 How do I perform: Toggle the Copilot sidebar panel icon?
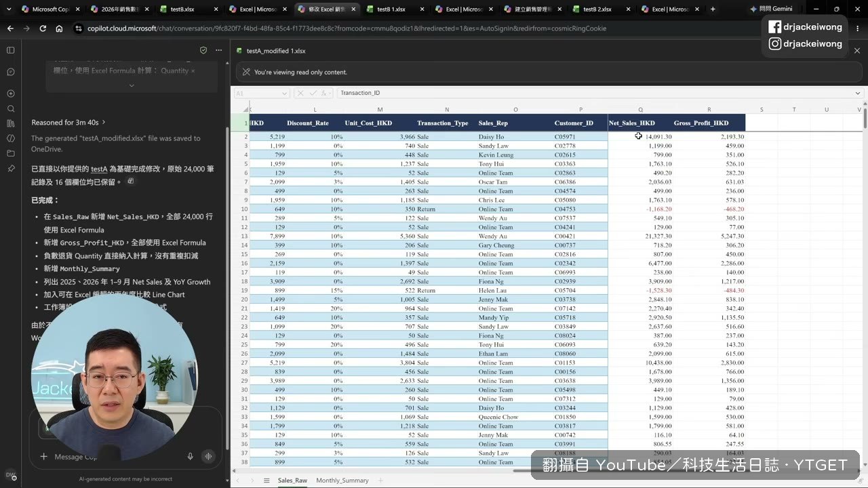10,50
